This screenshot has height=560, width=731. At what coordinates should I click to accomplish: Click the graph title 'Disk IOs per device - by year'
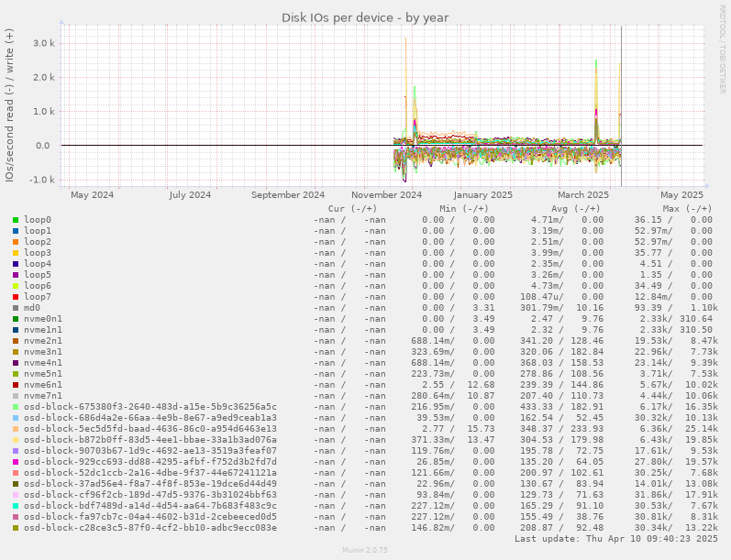coord(365,17)
